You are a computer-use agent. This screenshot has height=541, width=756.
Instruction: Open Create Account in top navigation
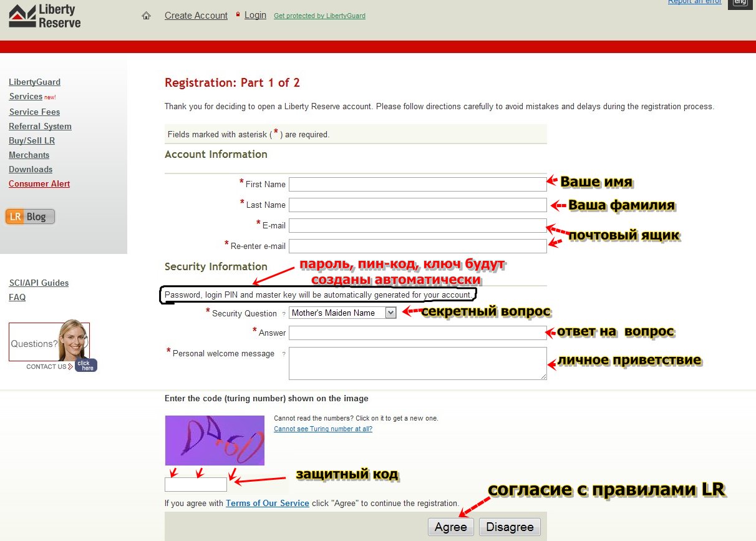point(196,16)
